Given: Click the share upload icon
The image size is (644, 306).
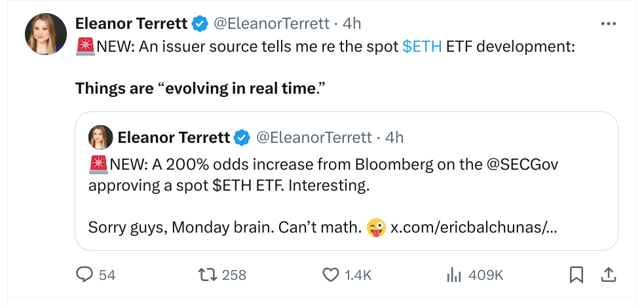Looking at the screenshot, I should (x=607, y=275).
